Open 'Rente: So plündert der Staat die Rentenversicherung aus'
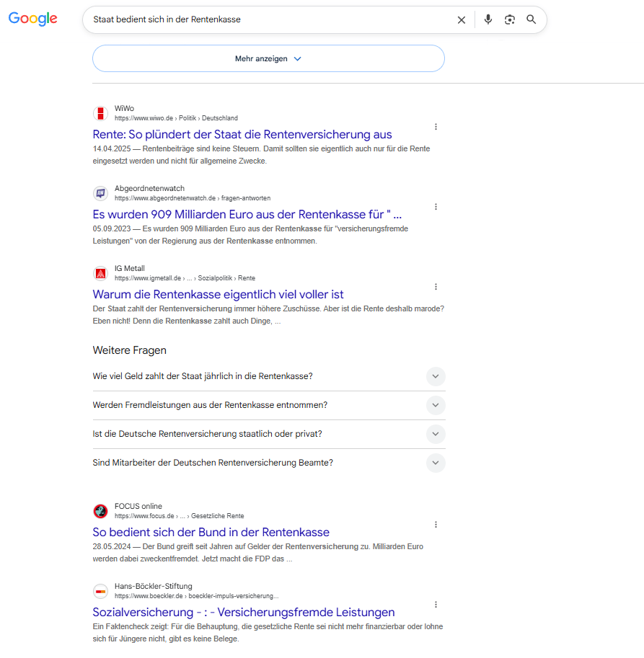Image resolution: width=644 pixels, height=658 pixels. [242, 135]
